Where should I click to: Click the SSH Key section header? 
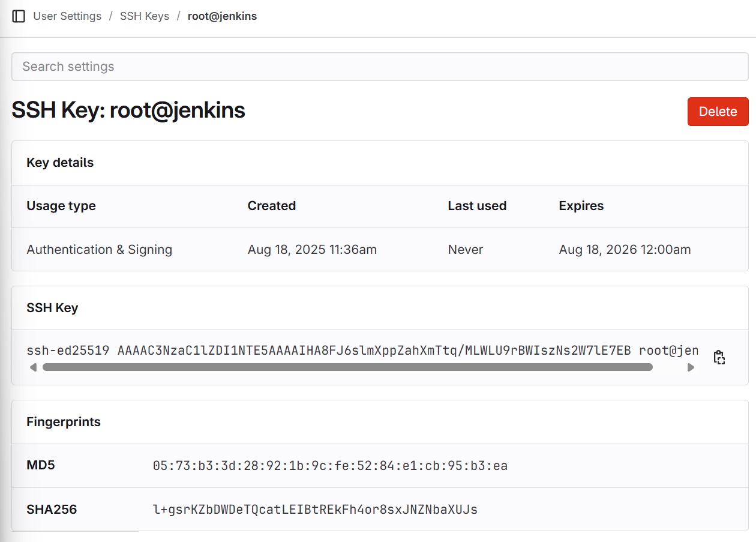pos(52,308)
